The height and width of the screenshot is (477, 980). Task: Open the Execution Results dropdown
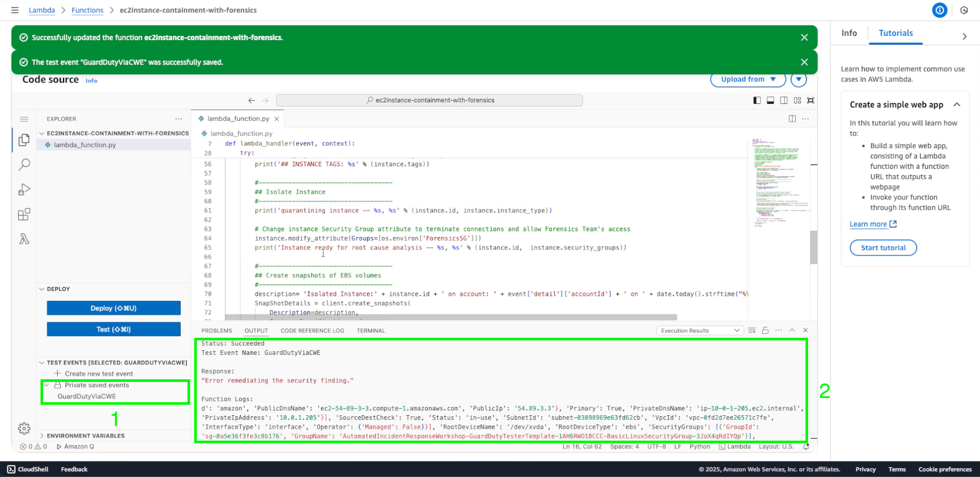700,330
